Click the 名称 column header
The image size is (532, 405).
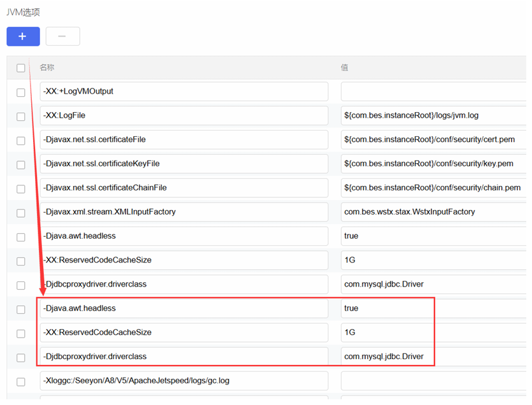[x=47, y=67]
